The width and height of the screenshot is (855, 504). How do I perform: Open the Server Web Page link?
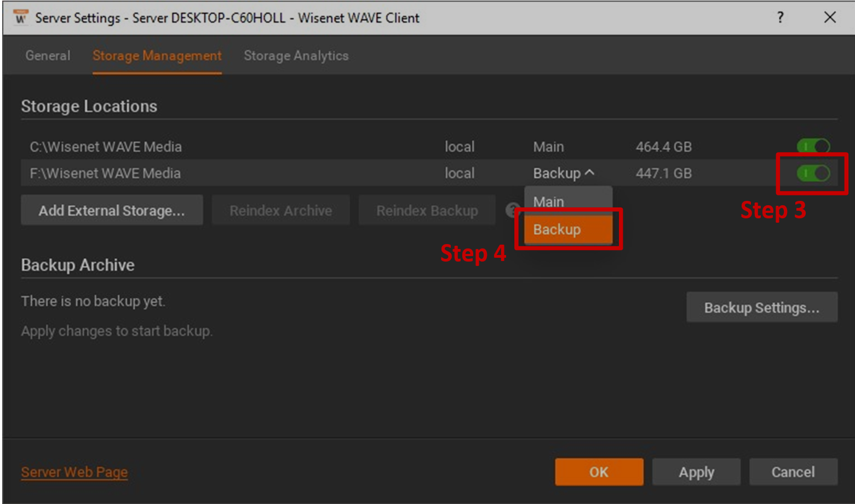tap(74, 472)
